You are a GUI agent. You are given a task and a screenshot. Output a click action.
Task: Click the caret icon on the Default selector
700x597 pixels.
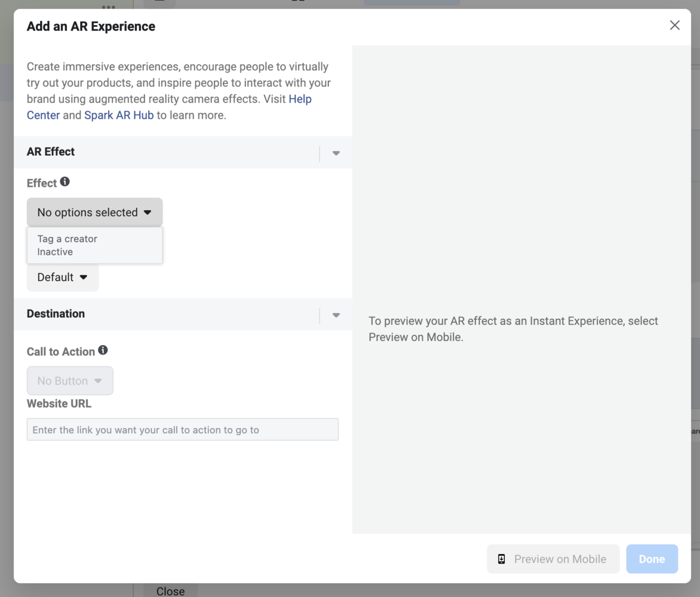click(x=83, y=277)
